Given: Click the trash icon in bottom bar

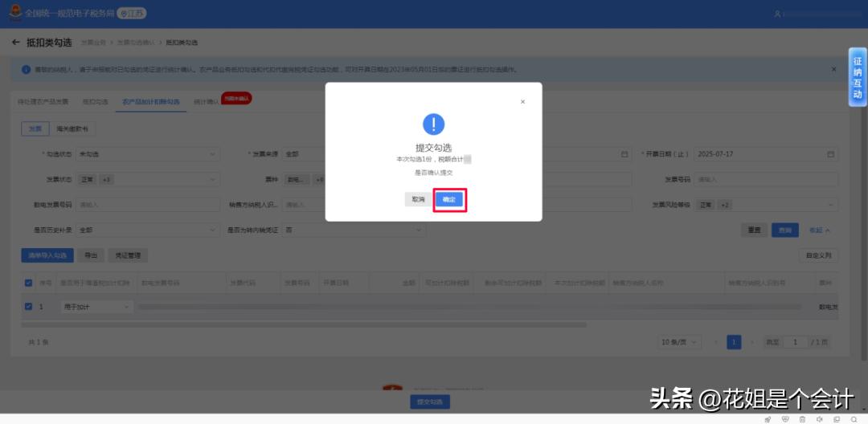Looking at the screenshot, I should pyautogui.click(x=802, y=419).
